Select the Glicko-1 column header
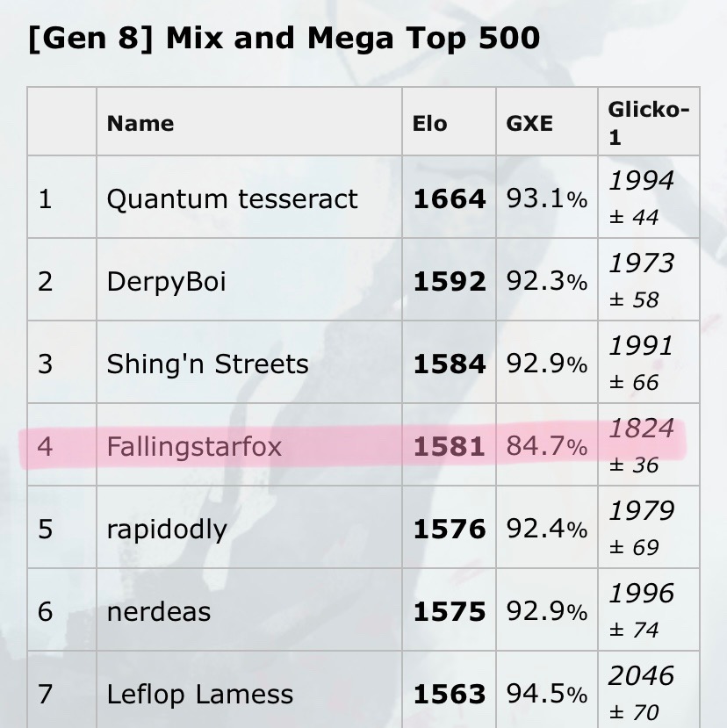 (649, 123)
